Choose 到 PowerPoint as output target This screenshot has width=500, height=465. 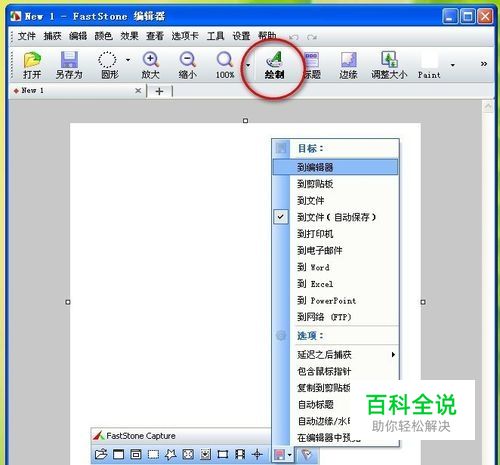tap(335, 300)
